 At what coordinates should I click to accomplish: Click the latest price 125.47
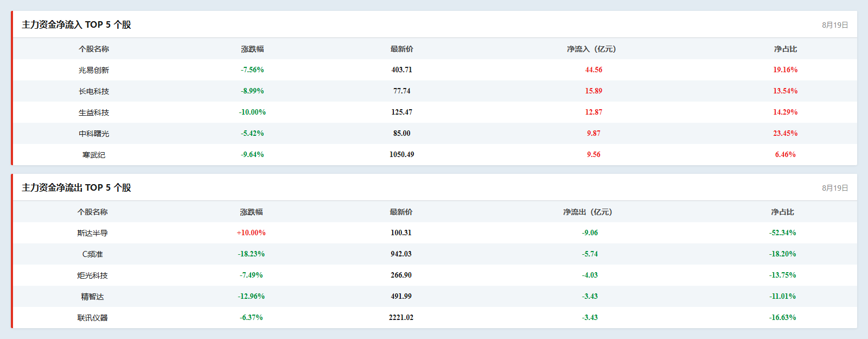click(402, 112)
